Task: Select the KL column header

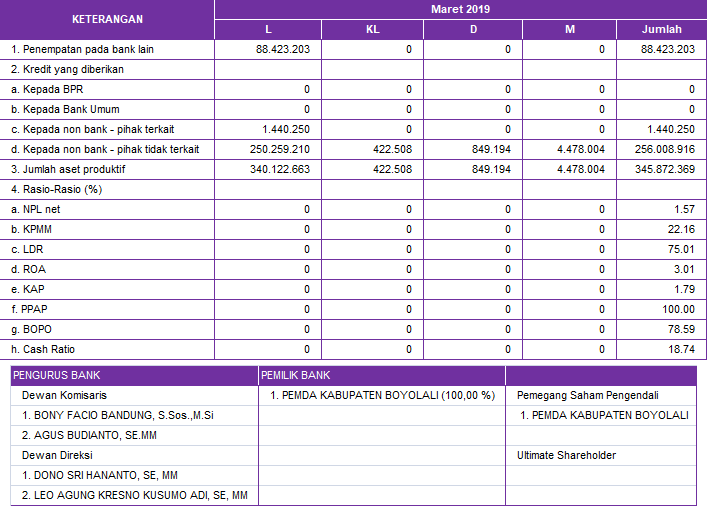Action: [372, 29]
